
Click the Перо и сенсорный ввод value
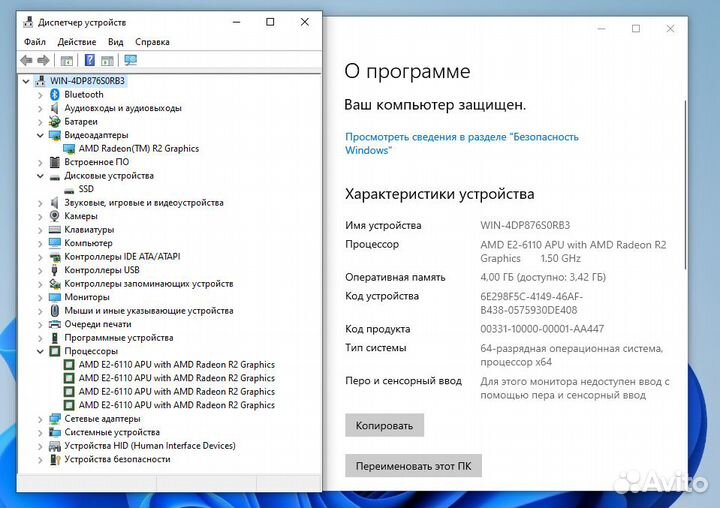click(x=575, y=388)
